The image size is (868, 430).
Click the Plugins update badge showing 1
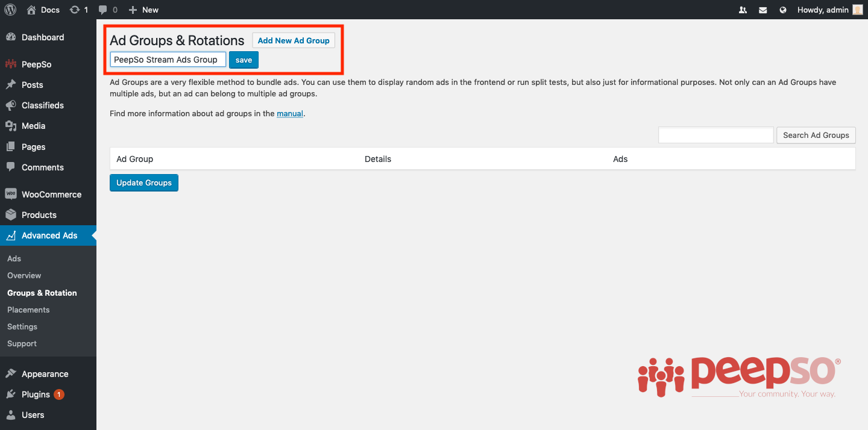pos(59,394)
